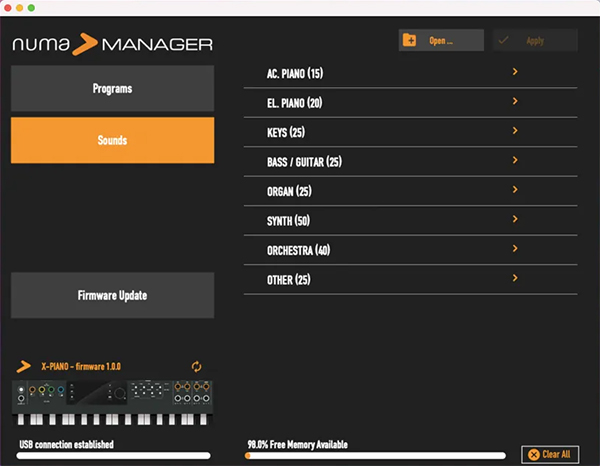Click the numa MANAGER logo
The image size is (600, 466).
(112, 44)
